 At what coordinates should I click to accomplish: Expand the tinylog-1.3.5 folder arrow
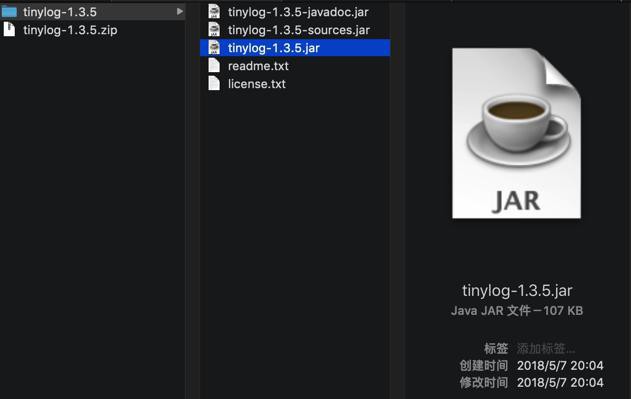tap(180, 12)
